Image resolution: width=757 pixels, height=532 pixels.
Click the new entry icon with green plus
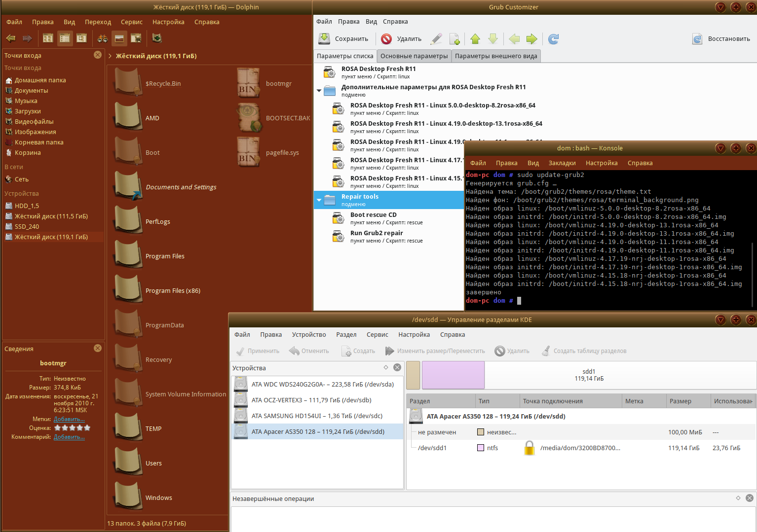[454, 39]
